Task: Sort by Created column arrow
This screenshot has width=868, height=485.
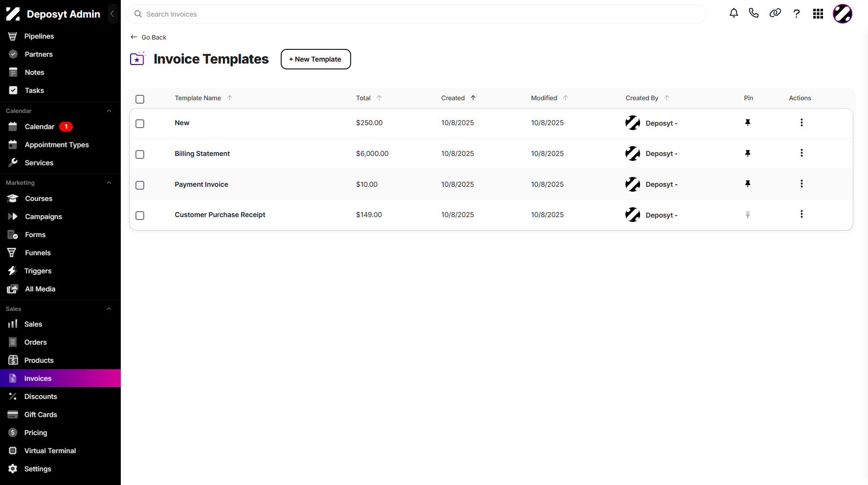Action: 473,98
